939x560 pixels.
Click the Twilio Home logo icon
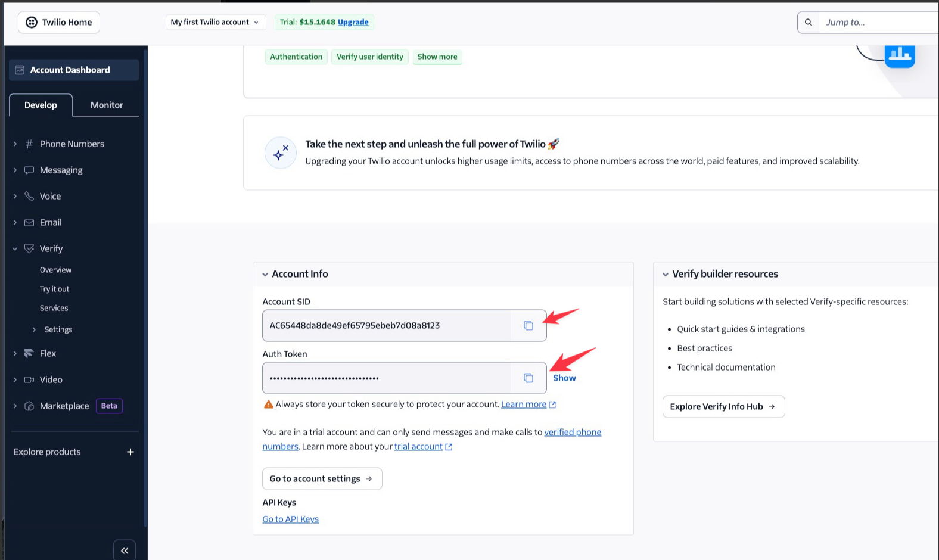[32, 22]
